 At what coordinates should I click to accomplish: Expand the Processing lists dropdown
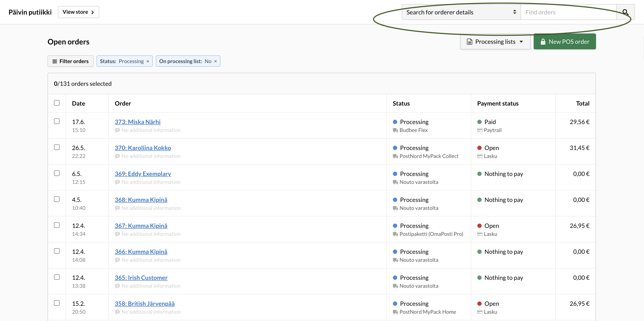coord(495,42)
